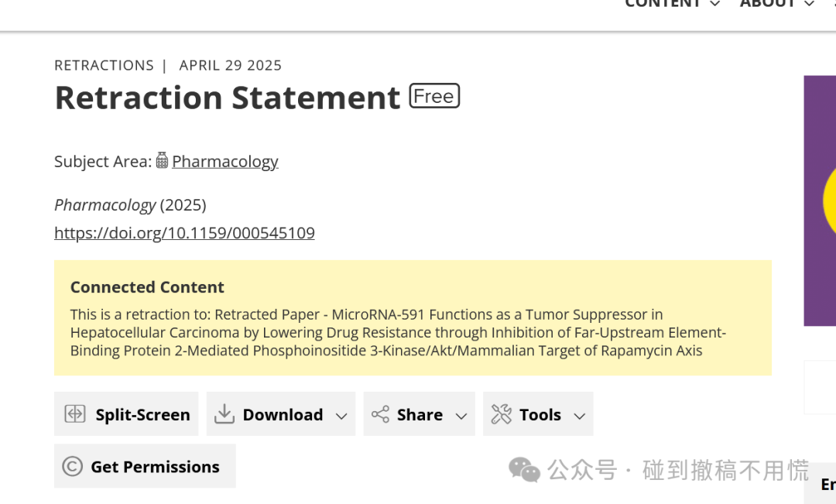Click the download arrow icon
The height and width of the screenshot is (504, 836).
click(x=224, y=414)
